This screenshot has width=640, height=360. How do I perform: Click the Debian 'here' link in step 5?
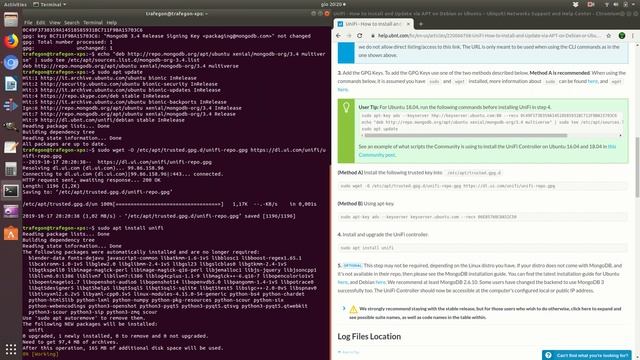click(380, 282)
